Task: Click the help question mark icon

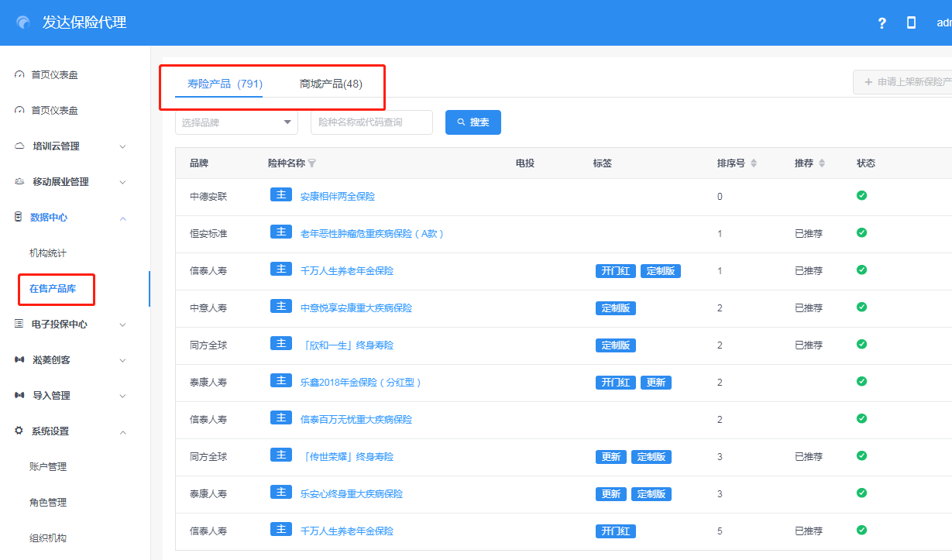Action: click(882, 23)
